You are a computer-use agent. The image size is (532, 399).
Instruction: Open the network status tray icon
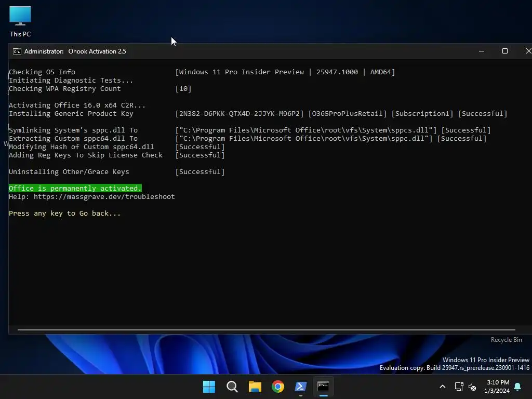point(459,387)
